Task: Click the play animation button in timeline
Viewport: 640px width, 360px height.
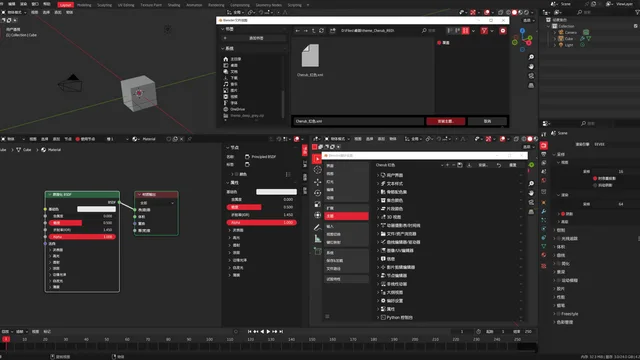Action: (x=268, y=331)
